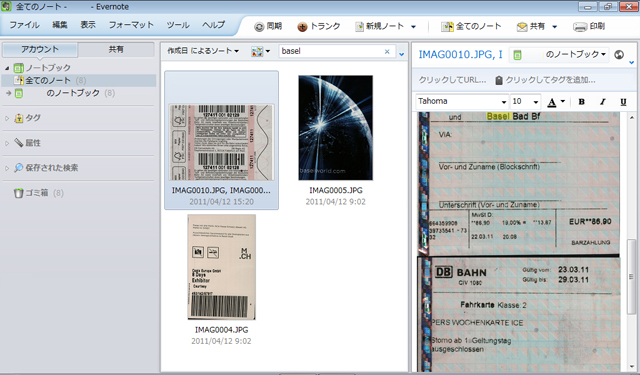Click the ticket image in the note body

pyautogui.click(x=519, y=243)
